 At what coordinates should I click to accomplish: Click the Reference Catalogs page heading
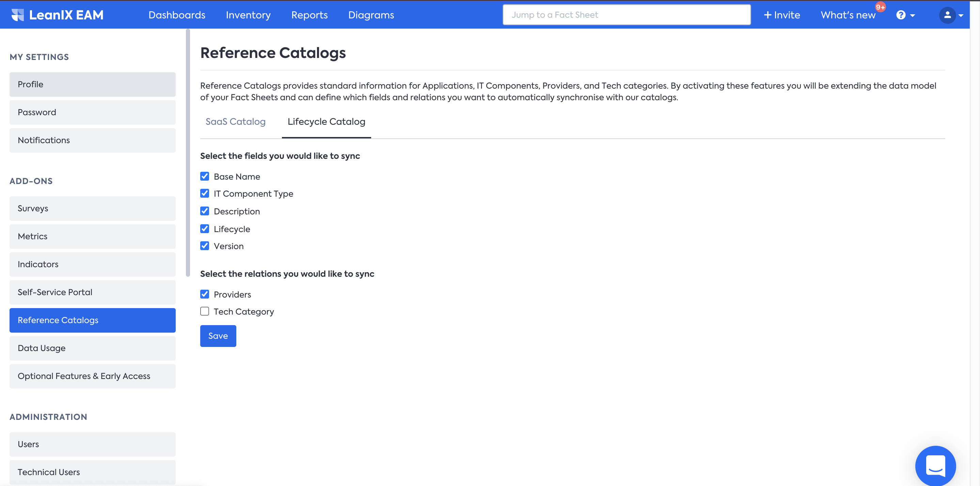(273, 52)
